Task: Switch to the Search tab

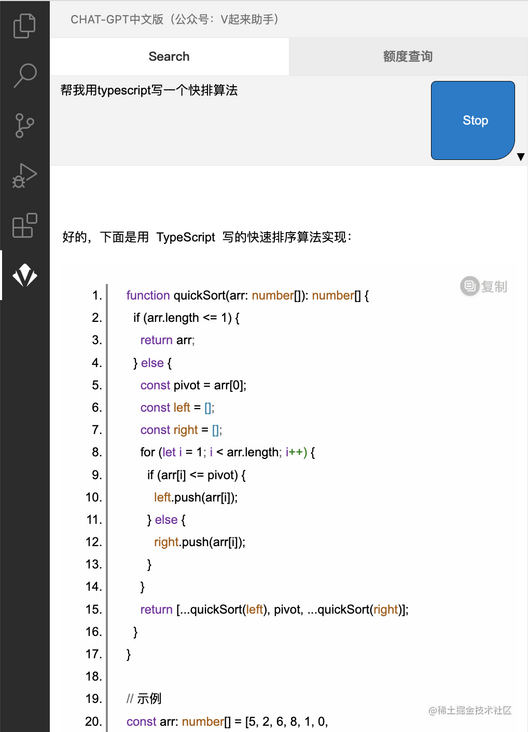Action: tap(169, 56)
